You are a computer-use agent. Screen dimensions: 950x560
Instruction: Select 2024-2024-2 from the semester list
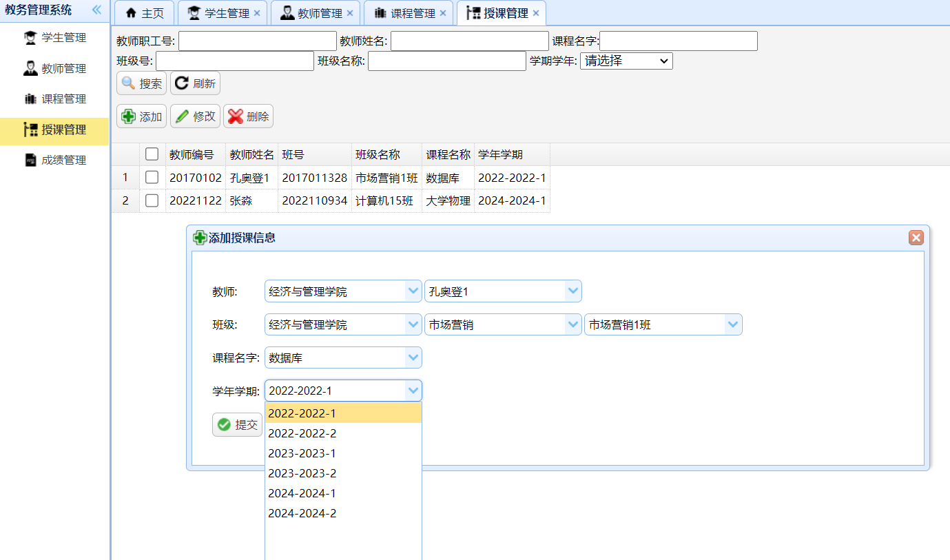tap(303, 512)
